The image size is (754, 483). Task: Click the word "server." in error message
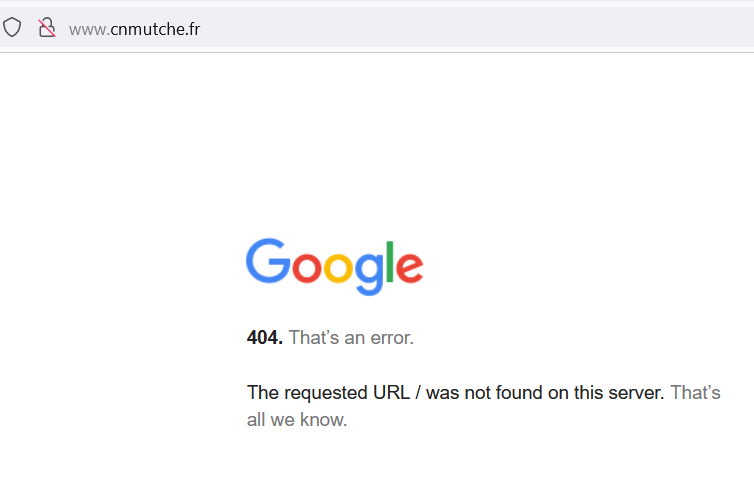click(637, 393)
